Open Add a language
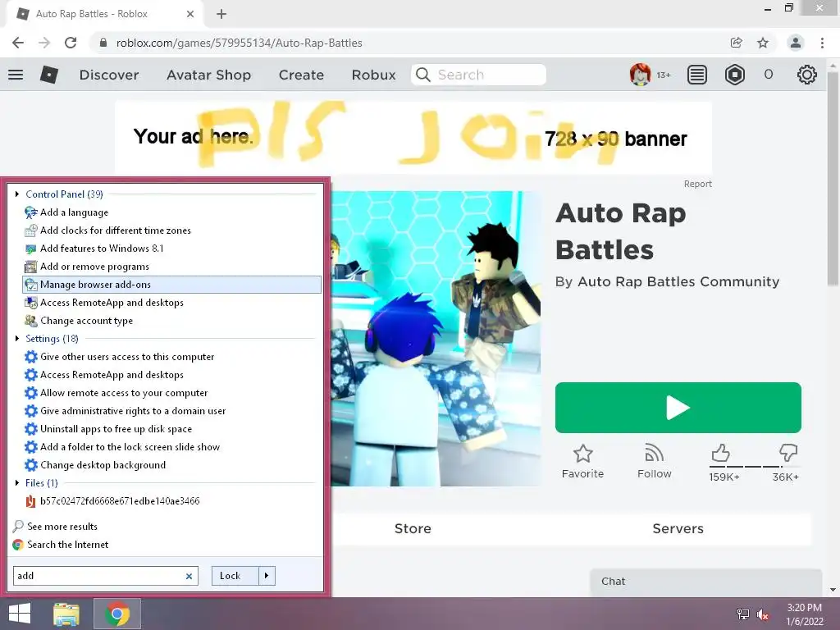The height and width of the screenshot is (630, 840). (74, 212)
